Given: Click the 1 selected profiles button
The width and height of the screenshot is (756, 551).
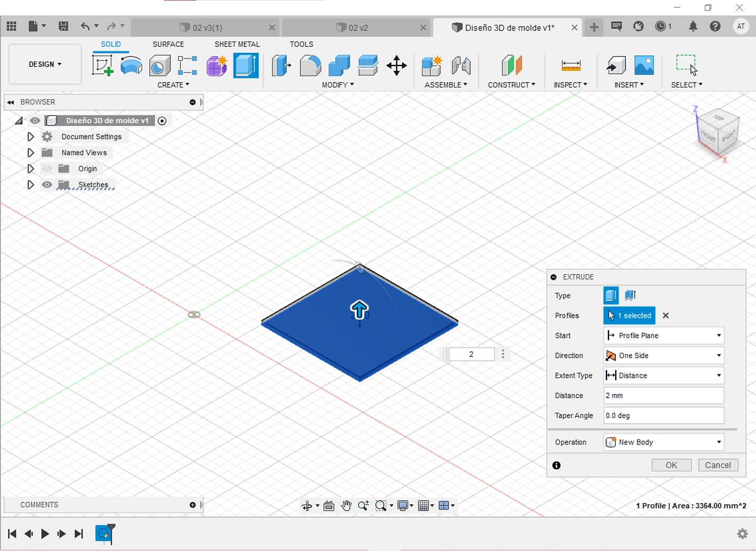Looking at the screenshot, I should [629, 315].
